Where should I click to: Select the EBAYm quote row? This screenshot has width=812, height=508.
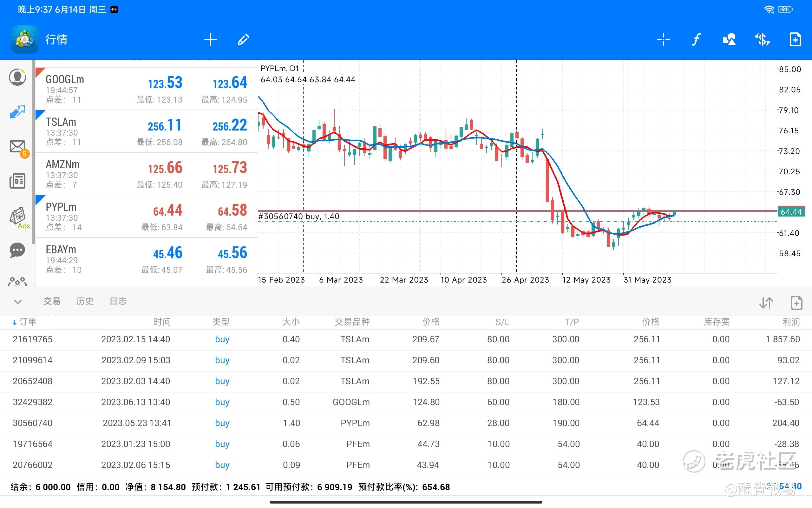(x=146, y=259)
